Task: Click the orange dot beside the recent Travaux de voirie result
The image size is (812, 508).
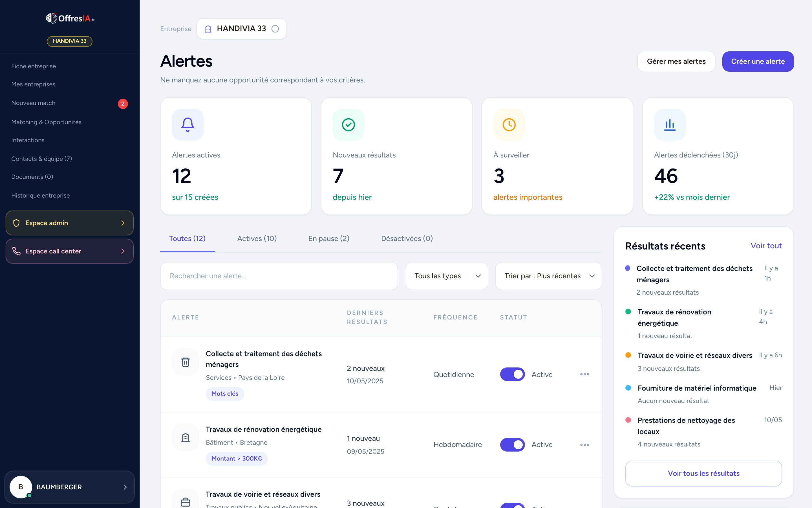Action: [x=628, y=355]
